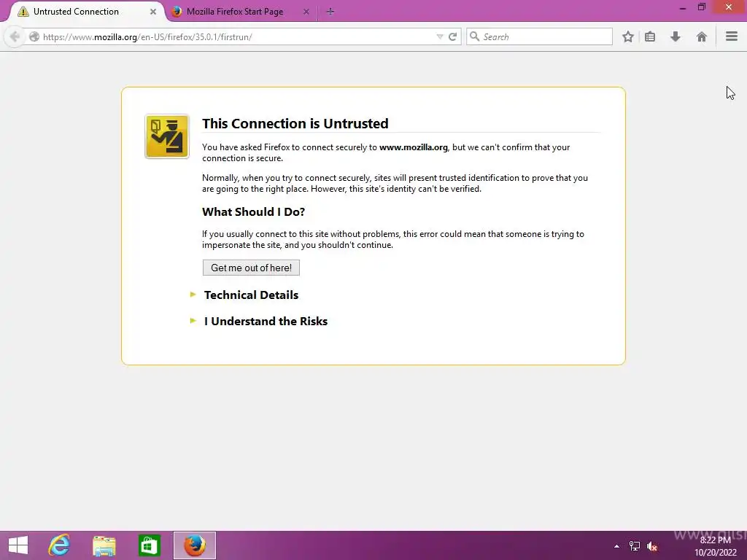The width and height of the screenshot is (747, 560).
Task: Click the search magnifier icon
Action: point(474,36)
